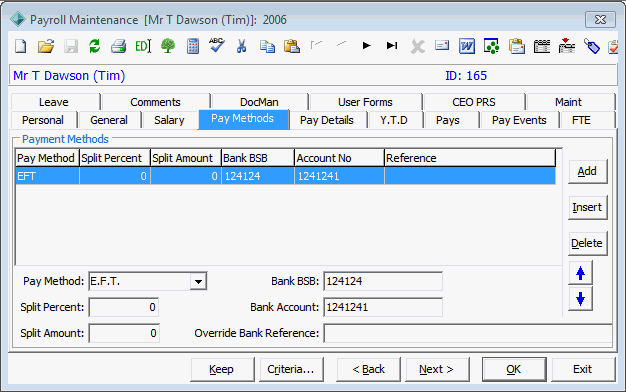Open the Pay Method dropdown
Viewport: 626px width, 392px height.
click(198, 281)
